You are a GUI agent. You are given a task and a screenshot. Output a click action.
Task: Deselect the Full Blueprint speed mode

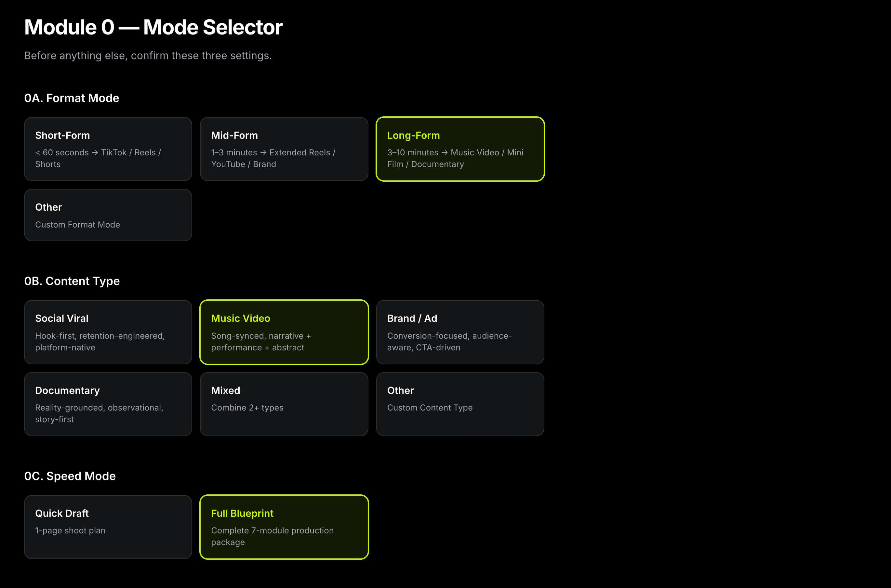(x=284, y=527)
